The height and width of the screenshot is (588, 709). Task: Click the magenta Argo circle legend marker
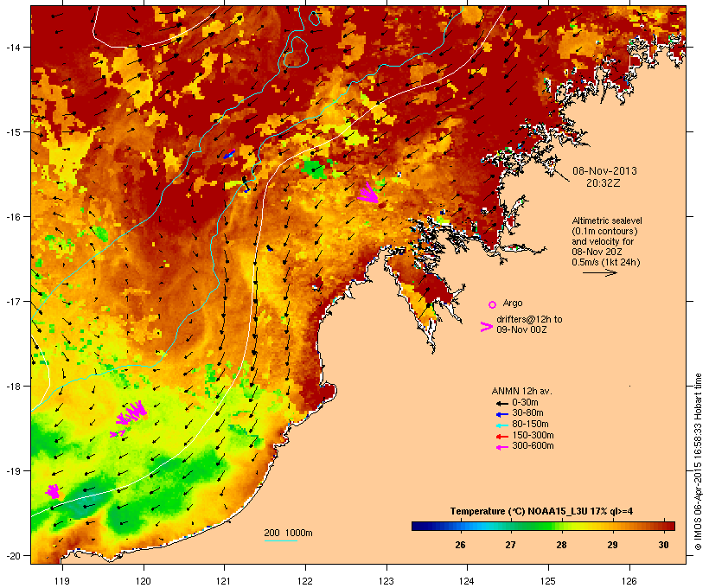click(493, 304)
